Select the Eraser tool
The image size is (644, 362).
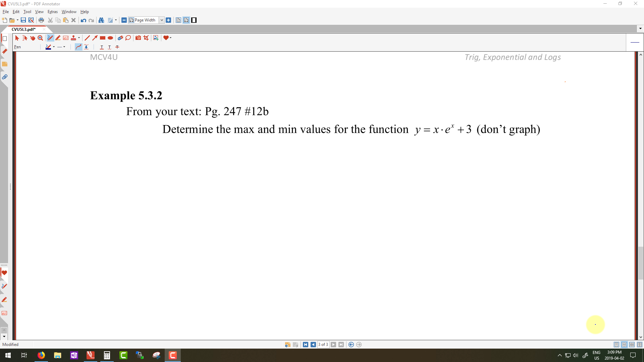120,38
